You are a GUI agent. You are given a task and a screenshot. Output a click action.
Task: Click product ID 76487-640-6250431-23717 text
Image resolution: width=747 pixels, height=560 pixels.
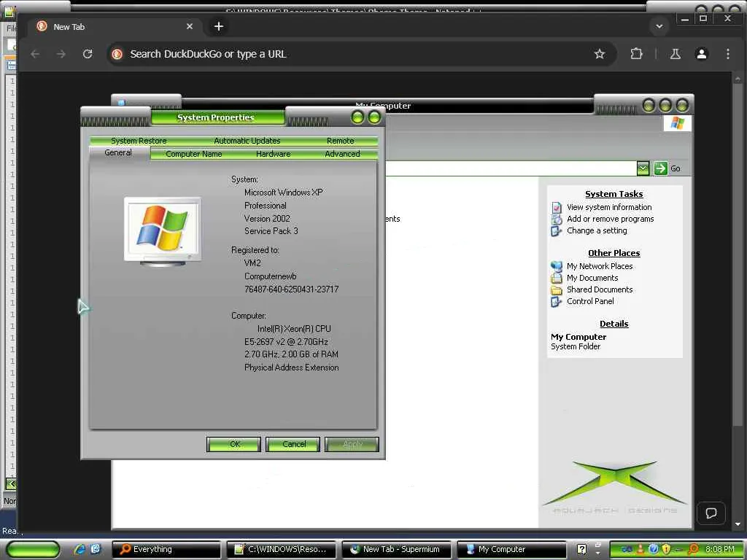[291, 289]
